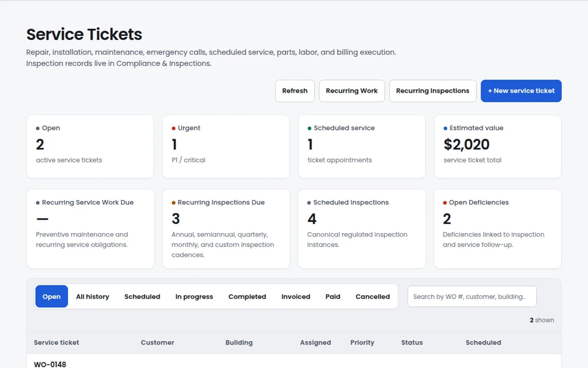Screen dimensions: 588x368
Task: Click the Refresh button
Action: (295, 91)
